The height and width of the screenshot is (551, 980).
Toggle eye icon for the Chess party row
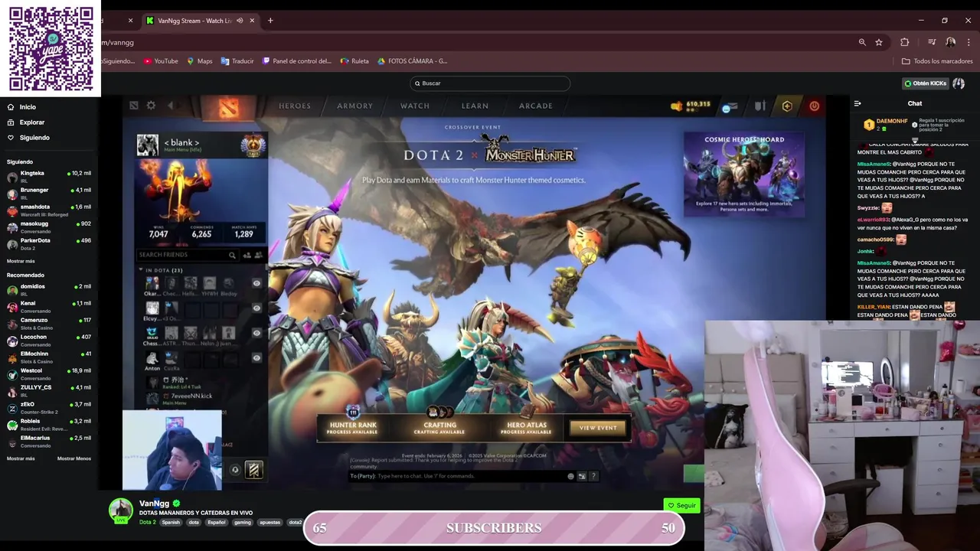point(256,333)
